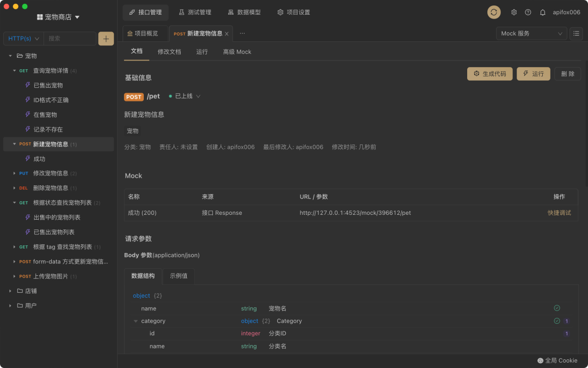588x368 pixels.
Task: Click the 宠物 tag under description
Action: click(x=133, y=131)
